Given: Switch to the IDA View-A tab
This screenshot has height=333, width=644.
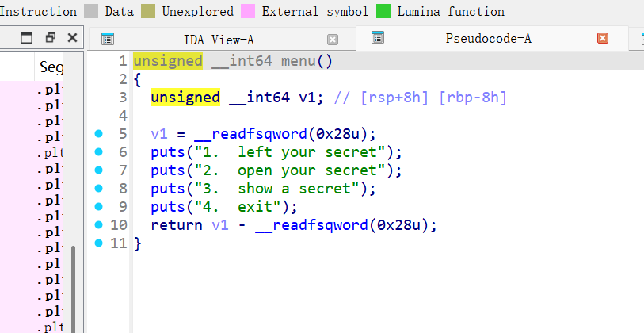Looking at the screenshot, I should [x=219, y=40].
